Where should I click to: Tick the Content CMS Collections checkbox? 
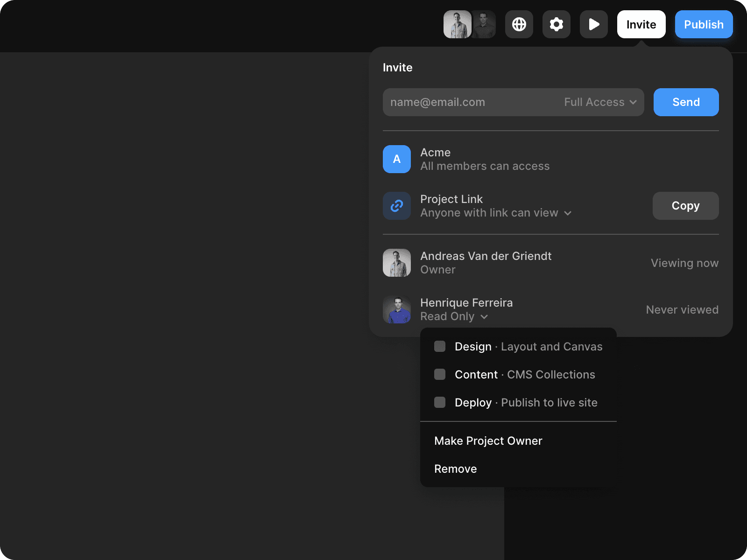pyautogui.click(x=440, y=374)
